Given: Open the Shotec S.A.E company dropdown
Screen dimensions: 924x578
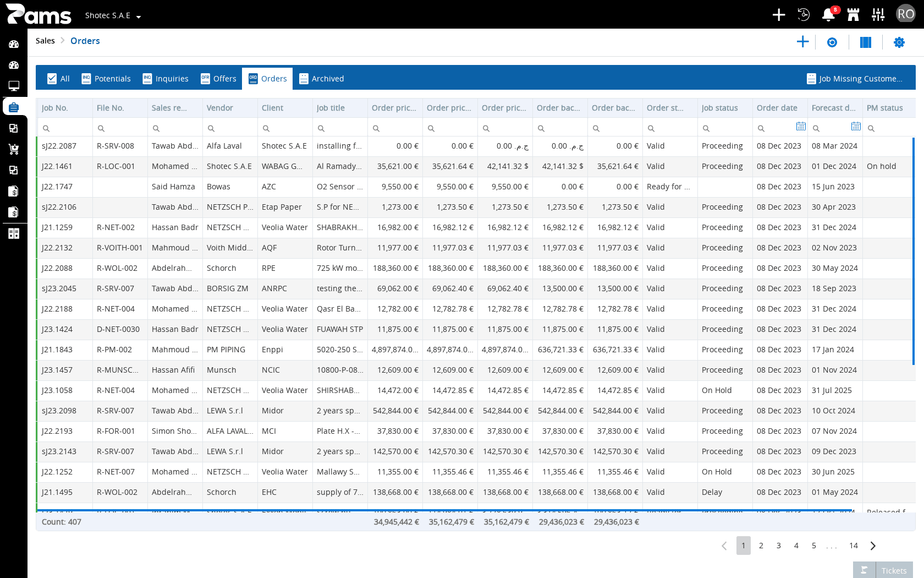Looking at the screenshot, I should tap(113, 15).
